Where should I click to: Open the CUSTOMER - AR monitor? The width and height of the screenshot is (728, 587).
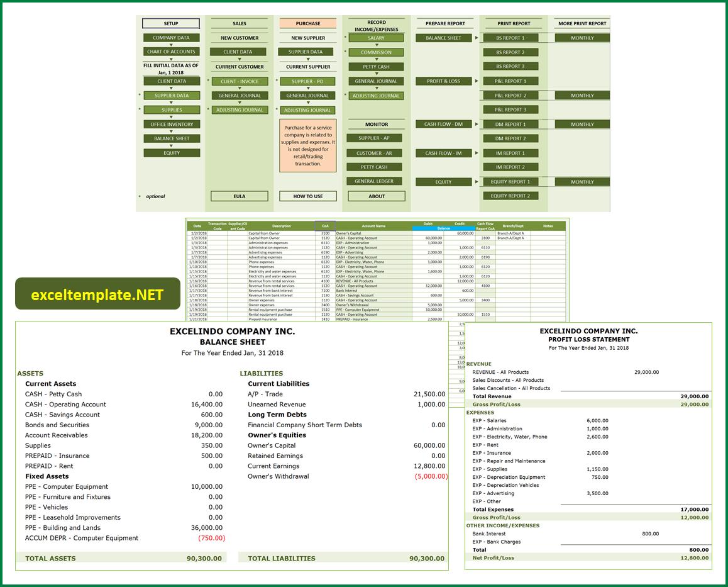(x=374, y=153)
